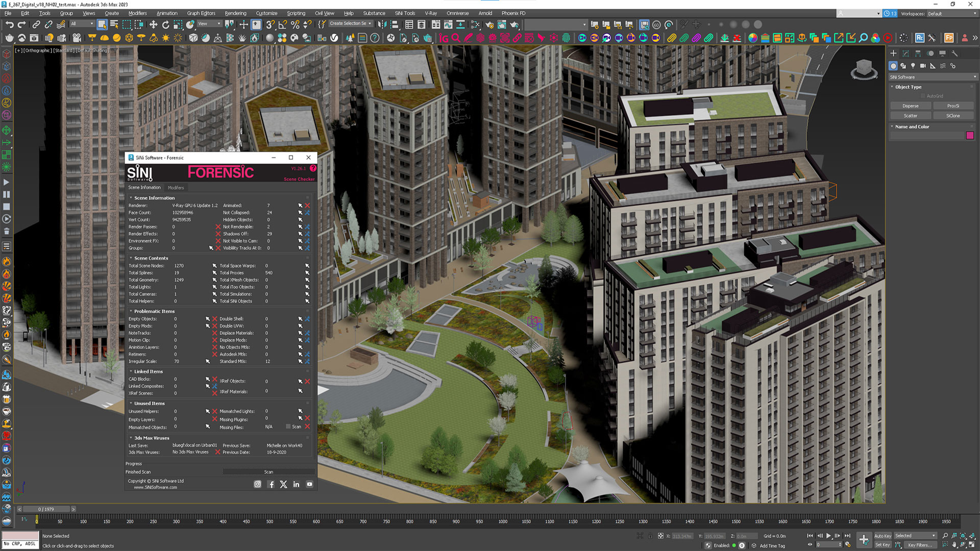Viewport: 980px width, 551px height.
Task: Click the Rc icon in toolbar
Action: pyautogui.click(x=920, y=38)
